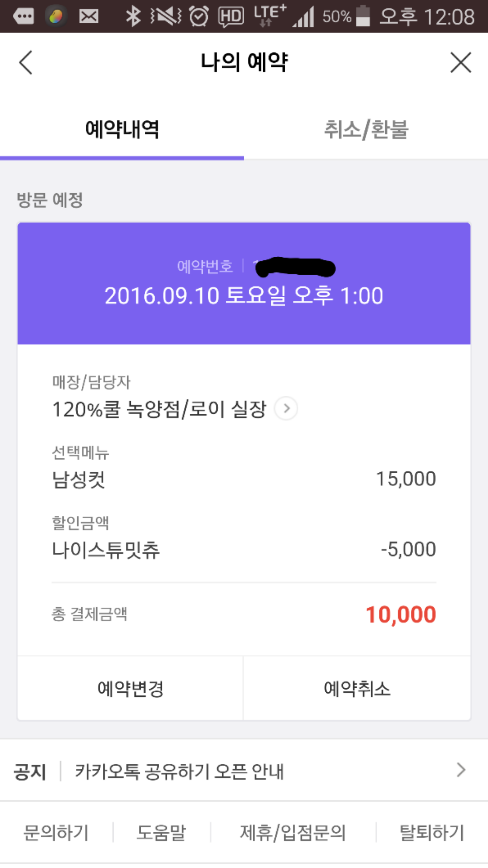Select the 예약내역 tab
This screenshot has height=868, width=488.
click(122, 130)
